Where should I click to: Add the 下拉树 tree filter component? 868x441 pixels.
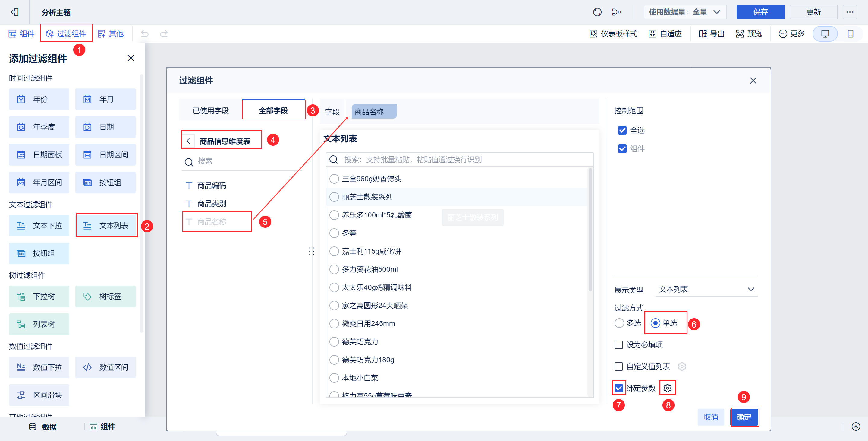pos(39,296)
